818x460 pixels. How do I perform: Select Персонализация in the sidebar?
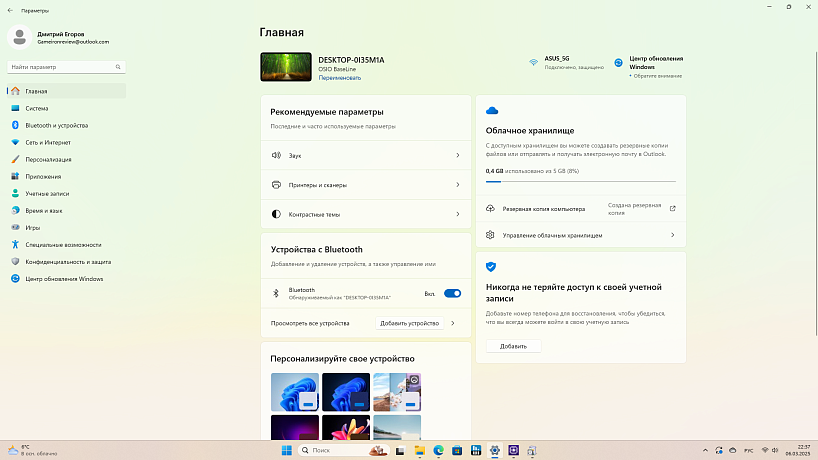[x=48, y=159]
